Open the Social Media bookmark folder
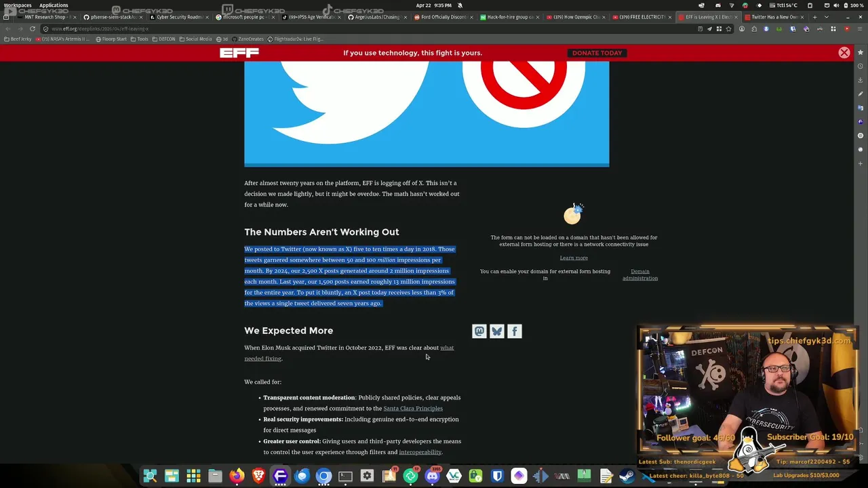Image resolution: width=868 pixels, height=488 pixels. click(196, 39)
